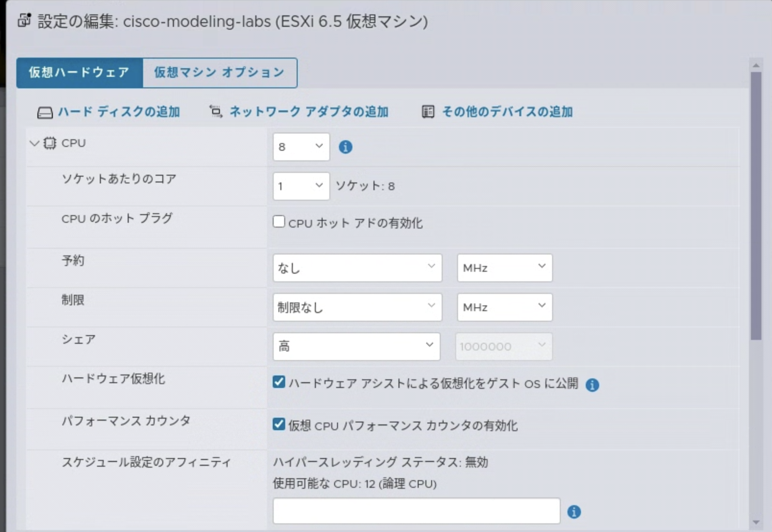Click the Add other device icon
The height and width of the screenshot is (532, 772).
tap(429, 111)
